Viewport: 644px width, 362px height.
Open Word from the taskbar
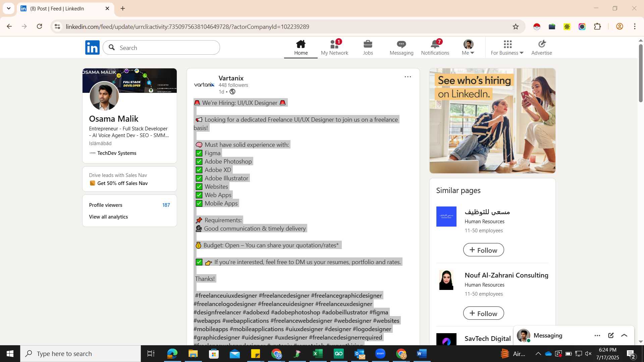422,354
